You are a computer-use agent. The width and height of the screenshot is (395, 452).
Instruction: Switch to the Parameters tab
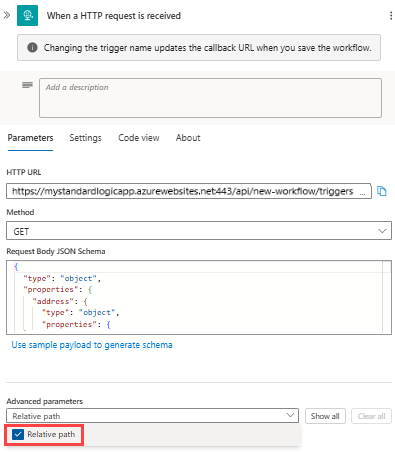coord(30,138)
